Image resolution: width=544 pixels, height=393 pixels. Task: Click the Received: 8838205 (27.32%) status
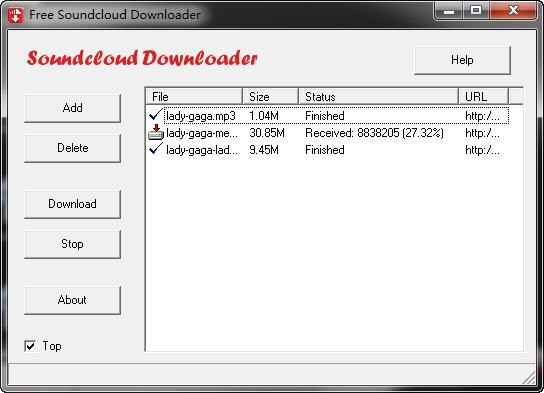click(x=374, y=133)
